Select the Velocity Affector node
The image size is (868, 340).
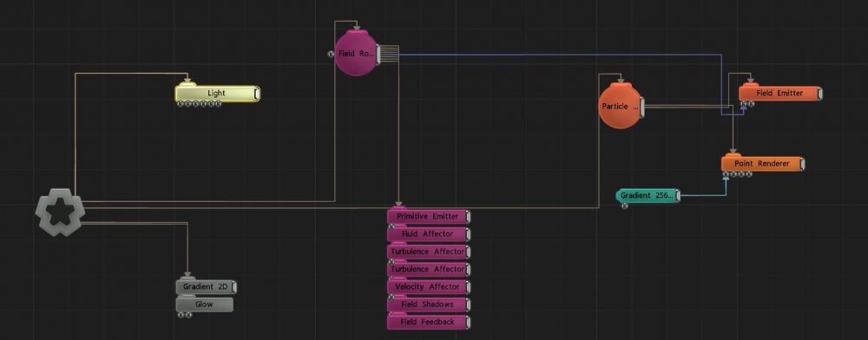pyautogui.click(x=429, y=287)
